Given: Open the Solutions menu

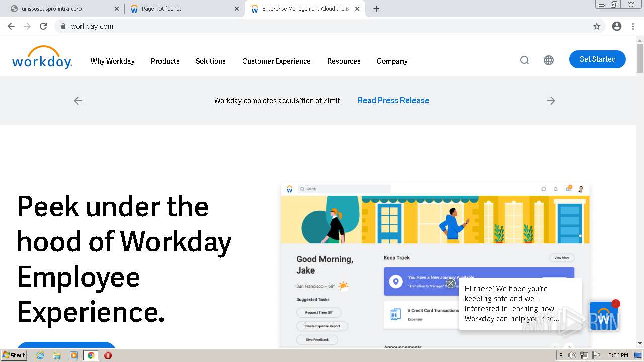Looking at the screenshot, I should pyautogui.click(x=210, y=61).
